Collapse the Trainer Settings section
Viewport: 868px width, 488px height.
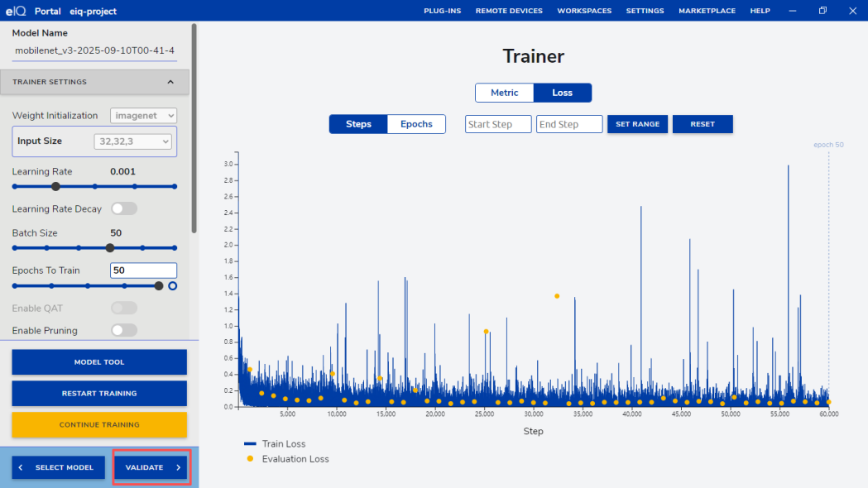coord(170,82)
